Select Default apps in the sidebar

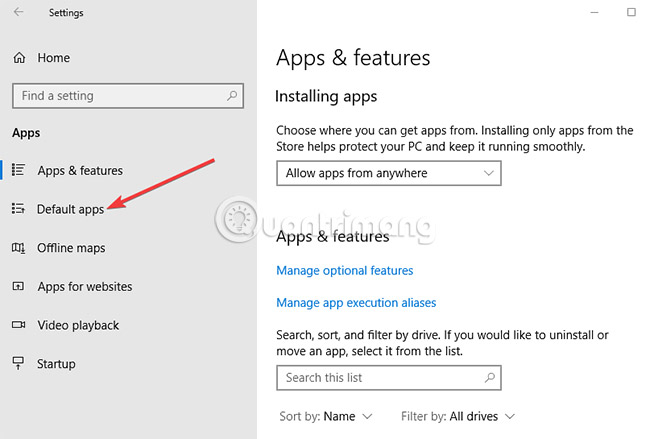(70, 209)
